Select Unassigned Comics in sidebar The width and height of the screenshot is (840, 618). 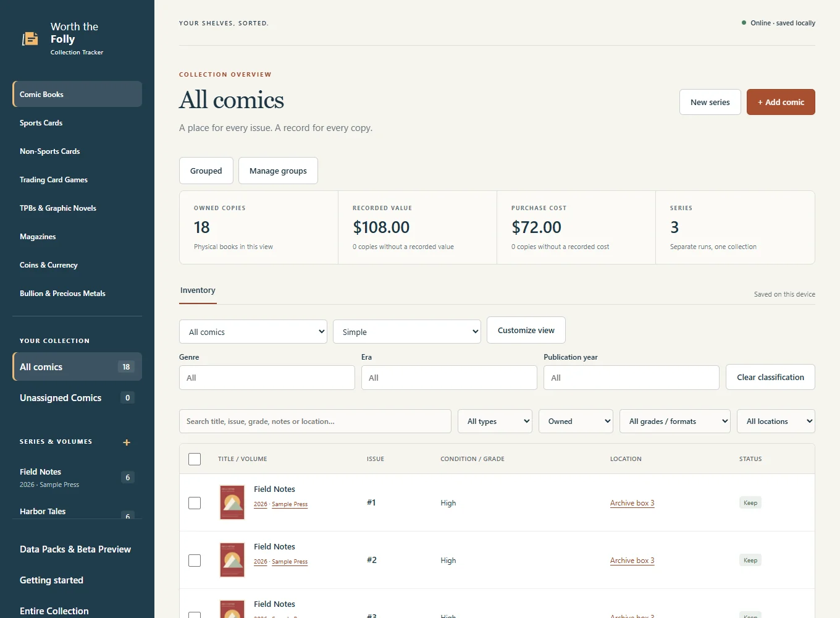point(77,398)
